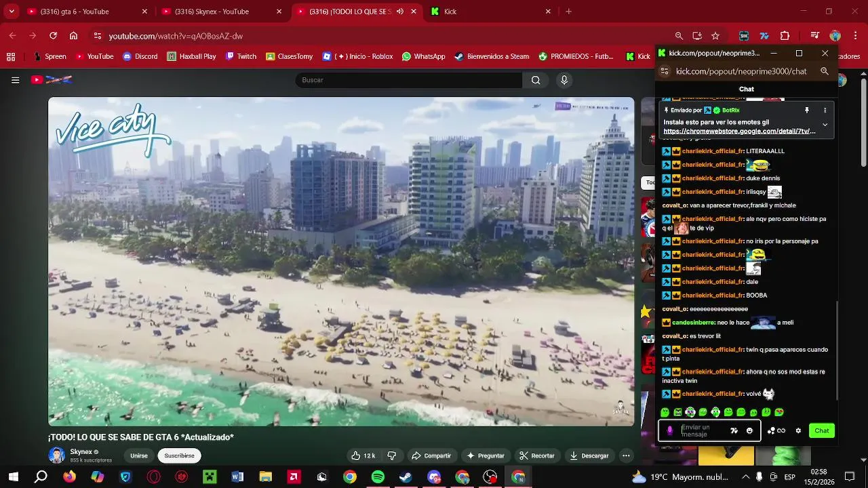Open the smiley emoji picker in chat

[x=749, y=430]
